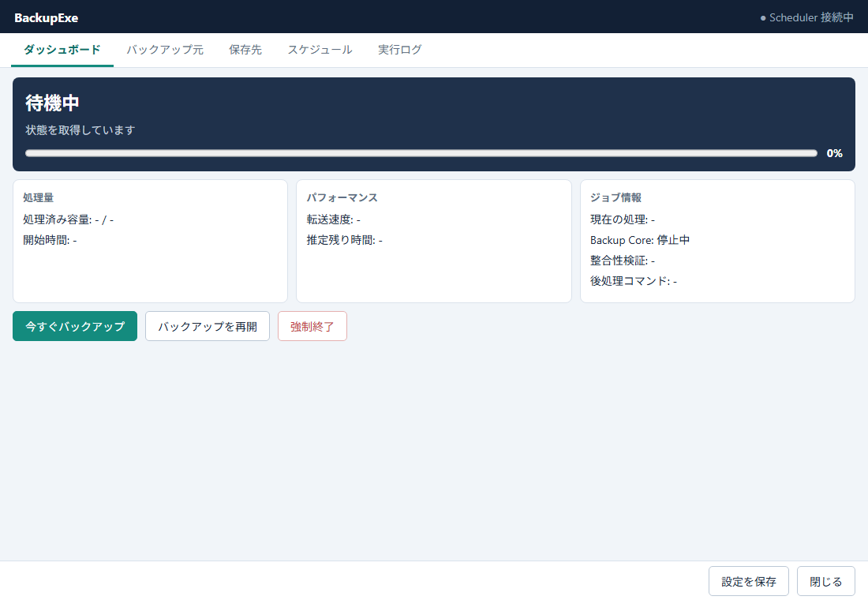868x600 pixels.
Task: Click the backup progress bar
Action: [421, 153]
